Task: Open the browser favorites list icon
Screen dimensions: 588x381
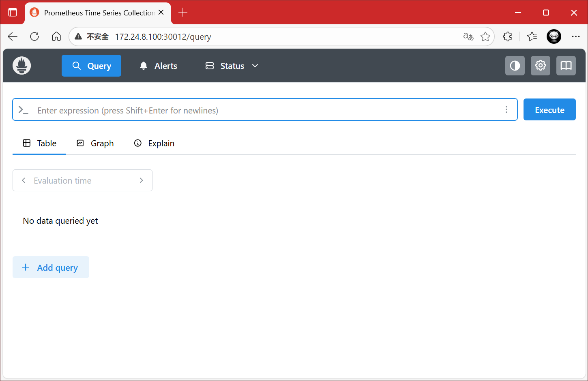Action: (x=532, y=36)
